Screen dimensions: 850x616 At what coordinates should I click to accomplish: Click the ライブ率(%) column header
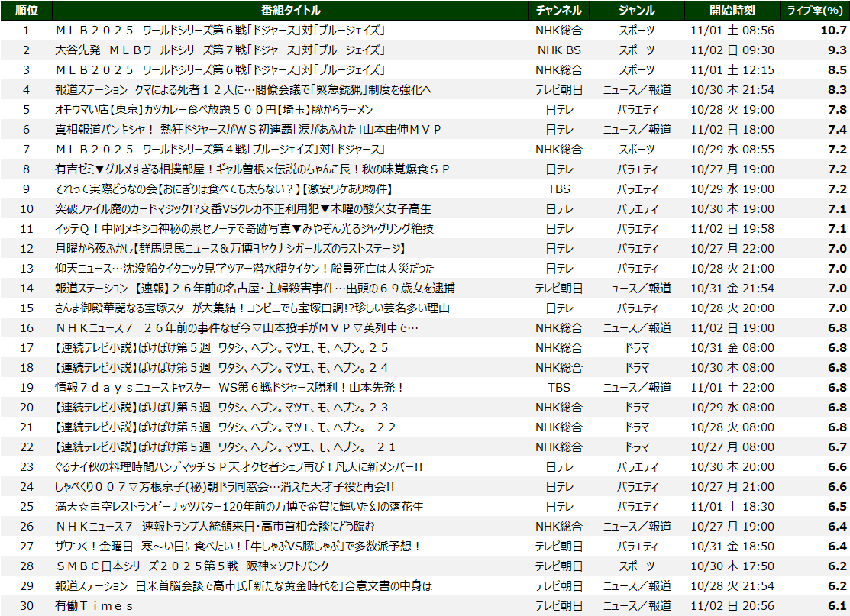point(816,10)
